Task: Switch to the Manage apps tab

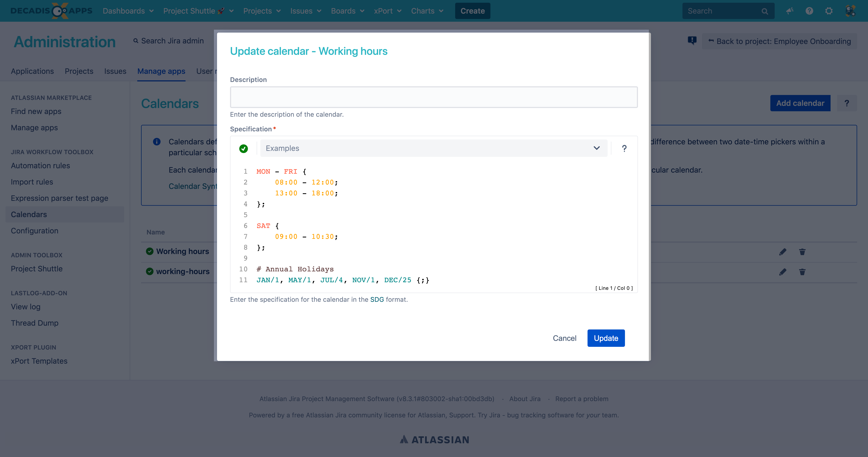Action: click(x=161, y=71)
